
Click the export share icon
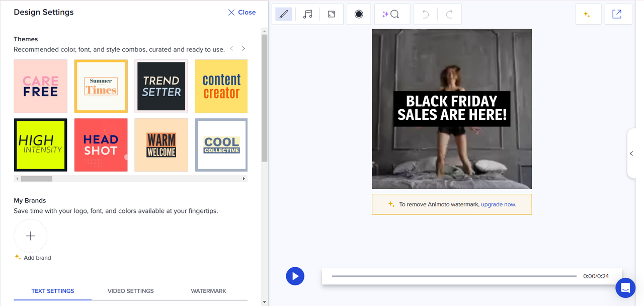point(617,15)
